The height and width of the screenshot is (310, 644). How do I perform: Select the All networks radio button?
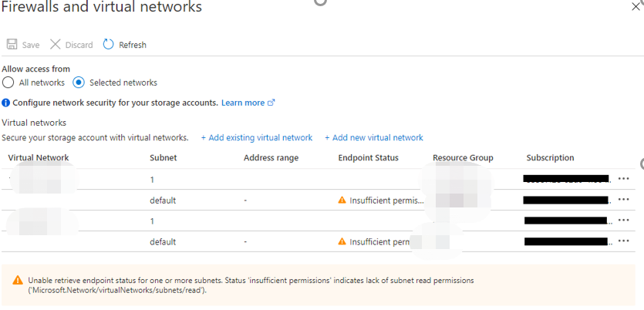click(8, 83)
